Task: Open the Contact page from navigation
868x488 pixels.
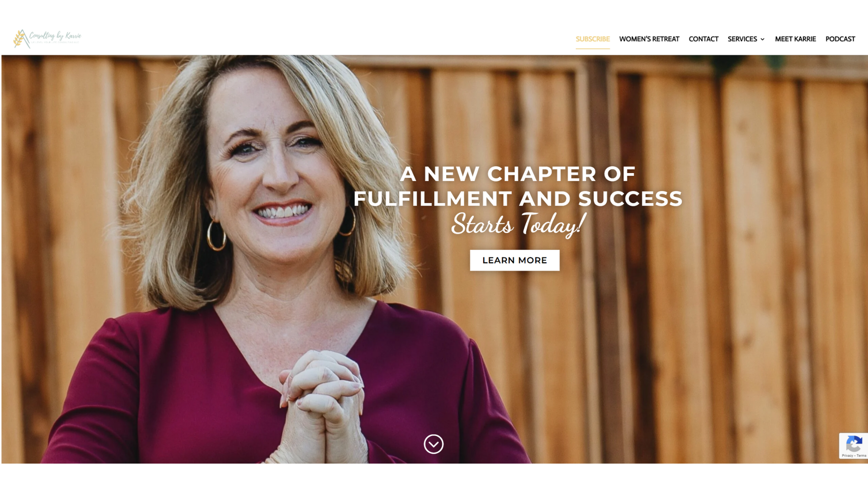Action: coord(703,39)
